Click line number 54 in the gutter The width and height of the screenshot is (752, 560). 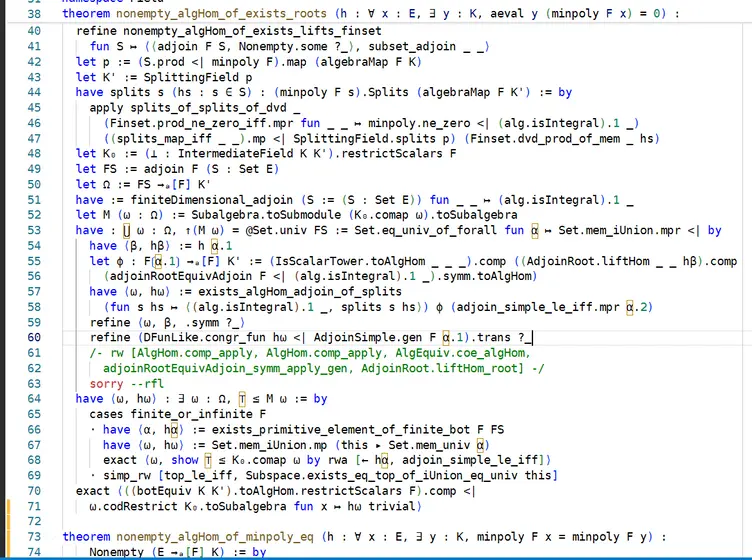(34, 246)
